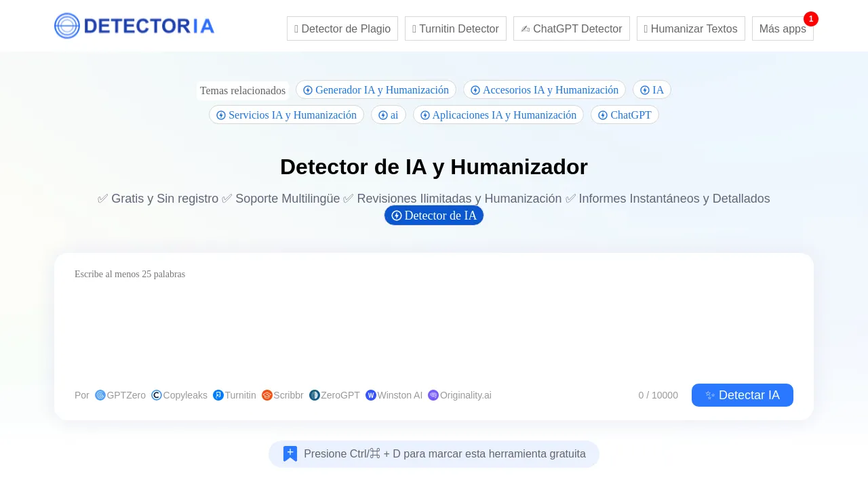Click the Detectar IA button
Viewport: 868px width, 488px height.
(743, 395)
